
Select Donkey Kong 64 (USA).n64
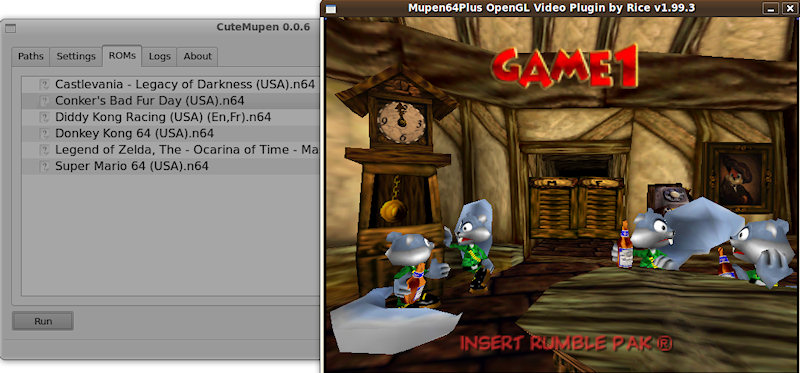171,133
